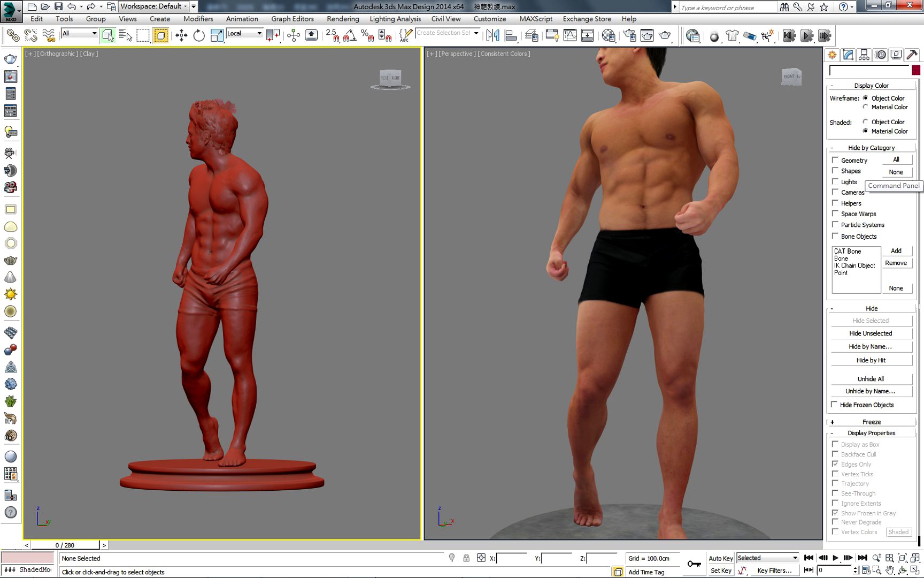The width and height of the screenshot is (924, 578).
Task: Switch to the Modify panel tab icon
Action: click(848, 55)
